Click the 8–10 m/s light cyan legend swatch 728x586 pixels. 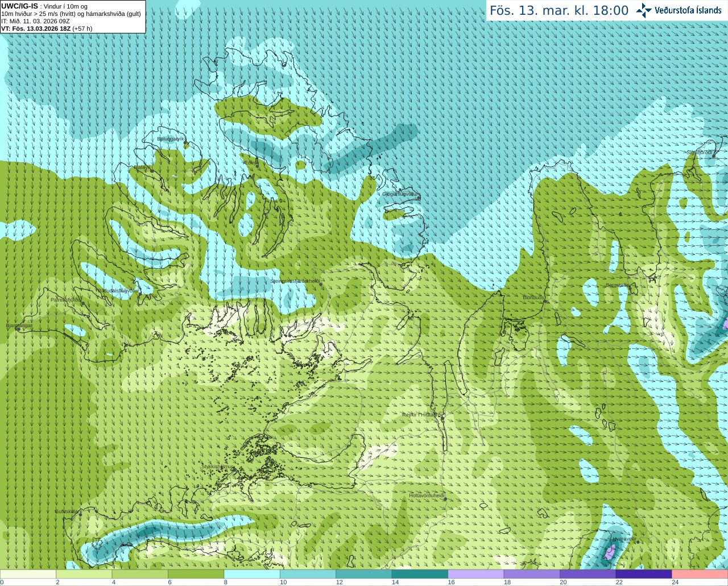coord(252,574)
